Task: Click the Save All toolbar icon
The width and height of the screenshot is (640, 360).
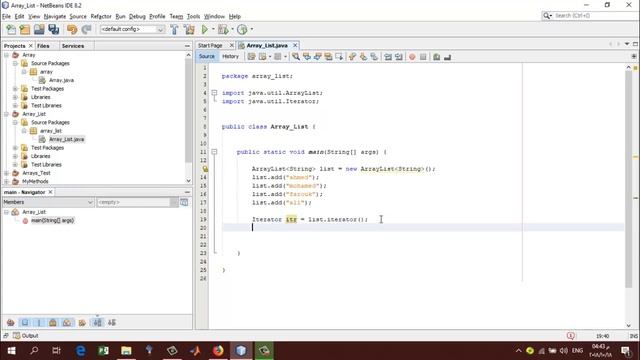Action: pyautogui.click(x=53, y=29)
